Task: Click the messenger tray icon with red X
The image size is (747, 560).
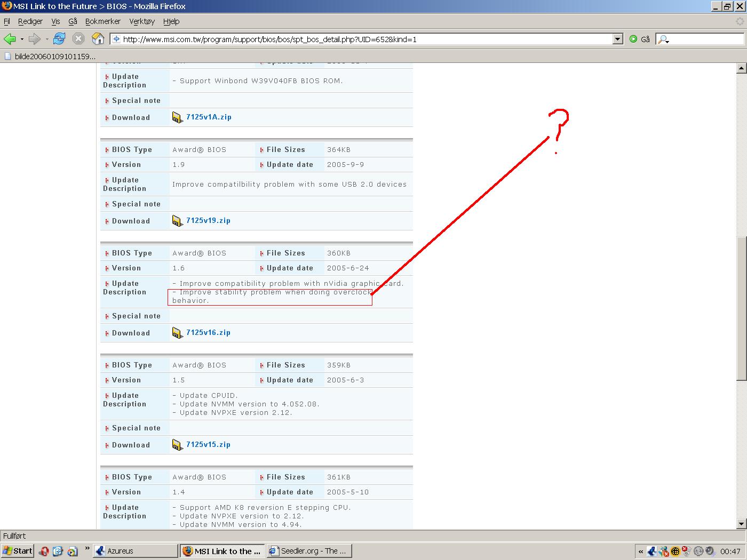Action: click(664, 551)
